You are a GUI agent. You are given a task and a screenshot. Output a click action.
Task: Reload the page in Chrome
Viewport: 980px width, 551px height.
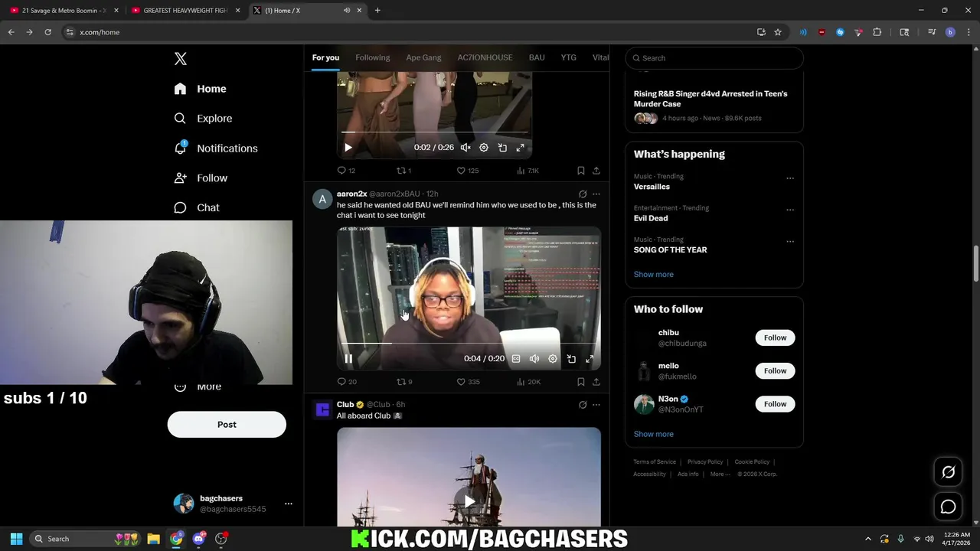(x=47, y=32)
